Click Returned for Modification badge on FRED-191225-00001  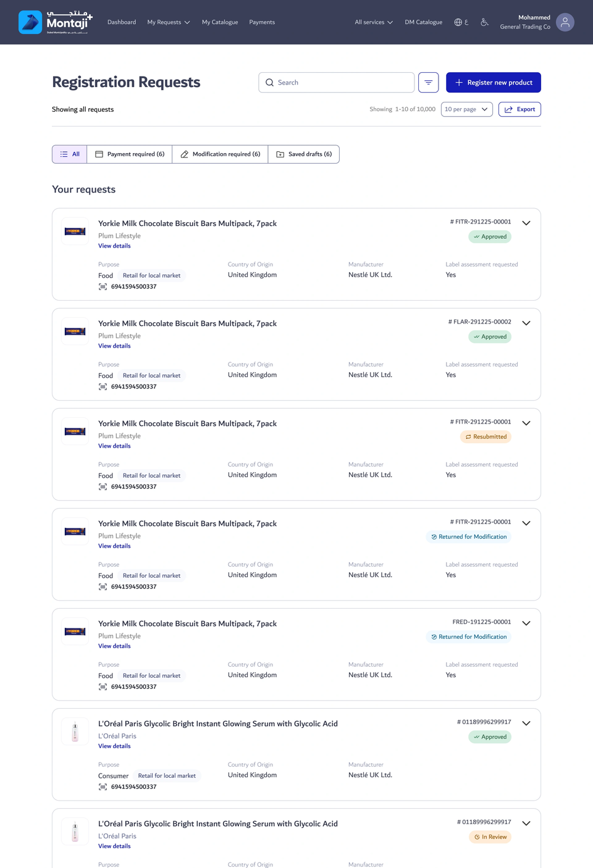tap(469, 636)
